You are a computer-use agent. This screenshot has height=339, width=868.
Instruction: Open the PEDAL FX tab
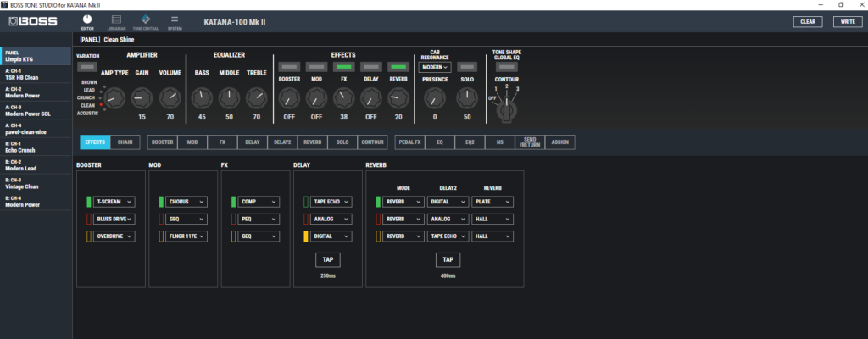coord(412,142)
